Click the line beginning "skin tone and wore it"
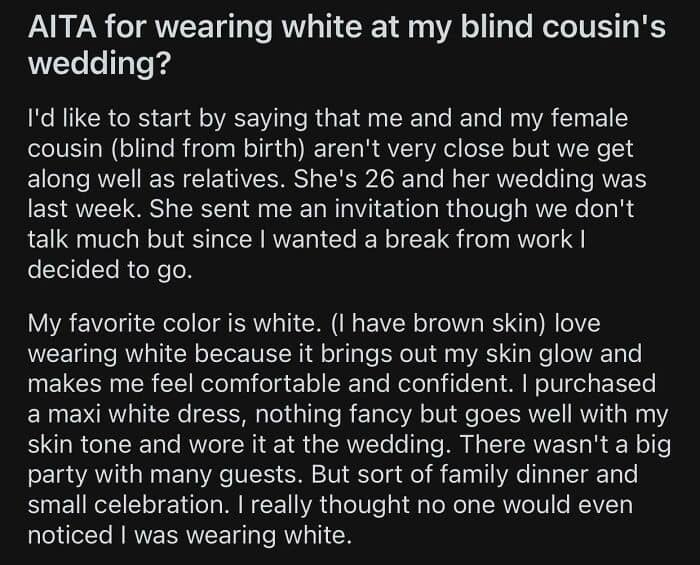The width and height of the screenshot is (700, 565). pos(349,445)
